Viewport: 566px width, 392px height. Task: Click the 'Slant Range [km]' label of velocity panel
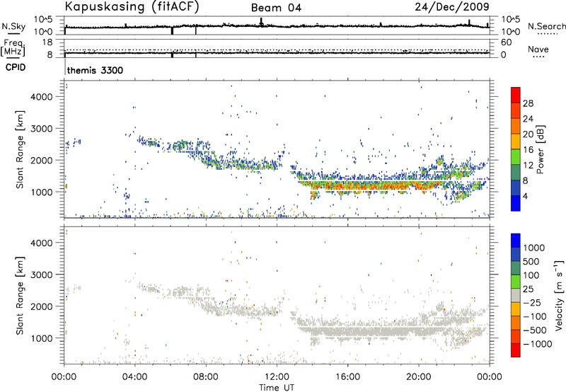click(20, 296)
